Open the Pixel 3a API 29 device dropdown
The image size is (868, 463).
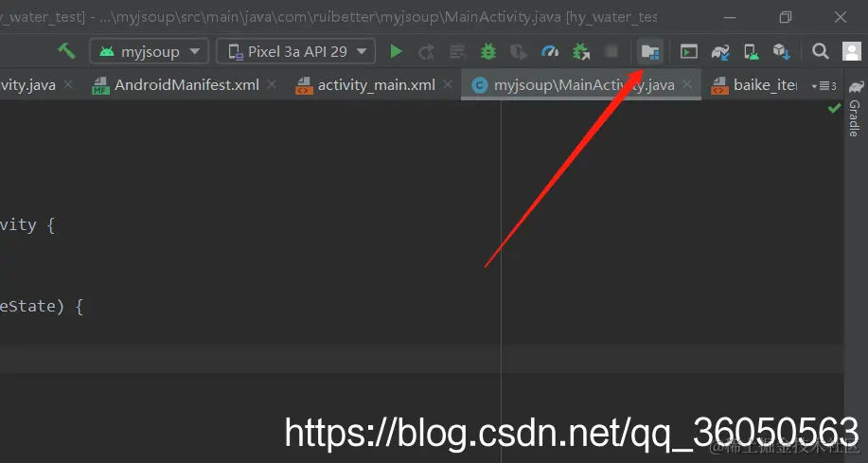pyautogui.click(x=295, y=51)
